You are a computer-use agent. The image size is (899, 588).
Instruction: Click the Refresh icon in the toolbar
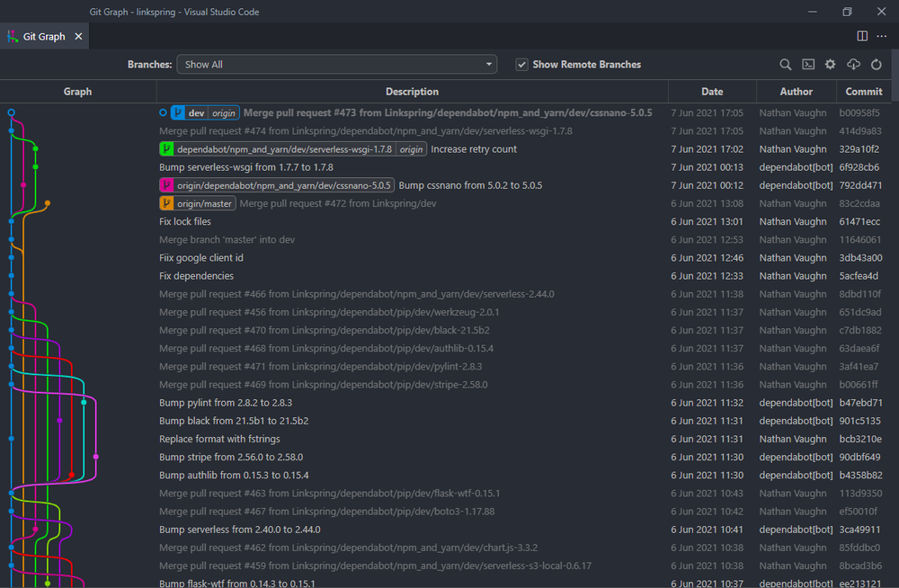click(876, 64)
